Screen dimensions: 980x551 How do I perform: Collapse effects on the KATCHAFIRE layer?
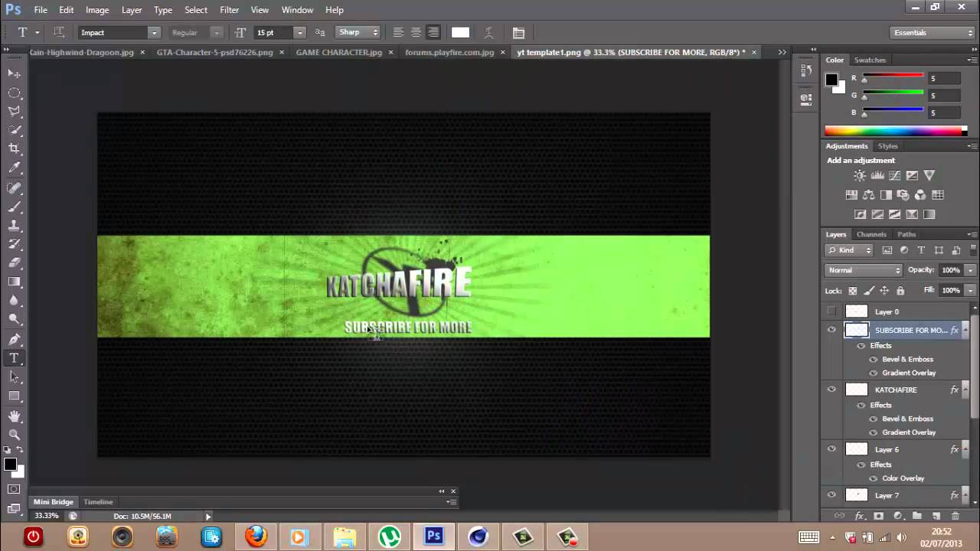coord(965,390)
